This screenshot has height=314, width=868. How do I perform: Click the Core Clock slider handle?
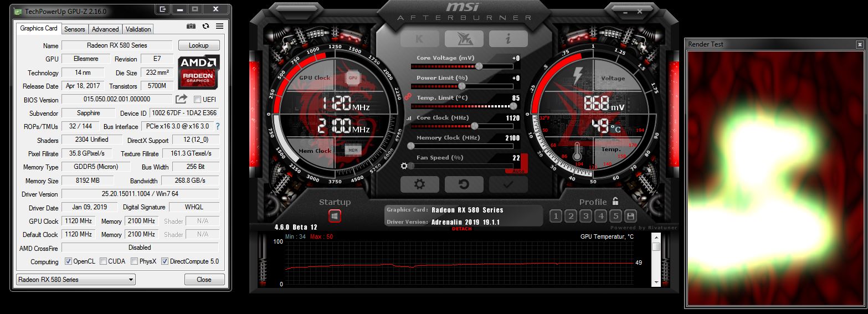click(x=475, y=126)
